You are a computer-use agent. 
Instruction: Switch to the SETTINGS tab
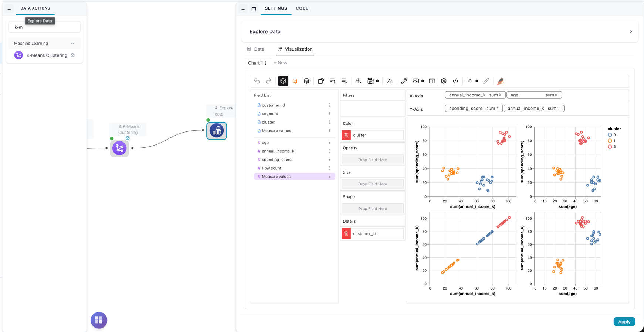coord(276,8)
